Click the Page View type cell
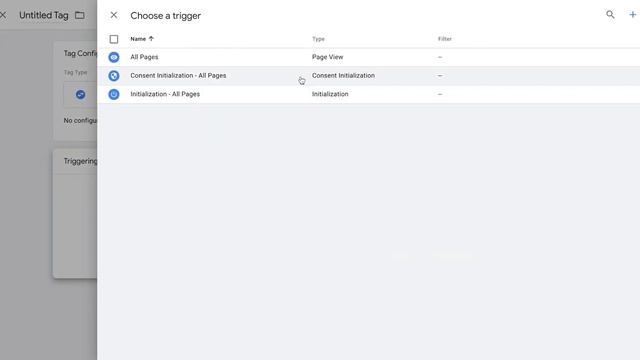The width and height of the screenshot is (640, 360). pyautogui.click(x=327, y=57)
